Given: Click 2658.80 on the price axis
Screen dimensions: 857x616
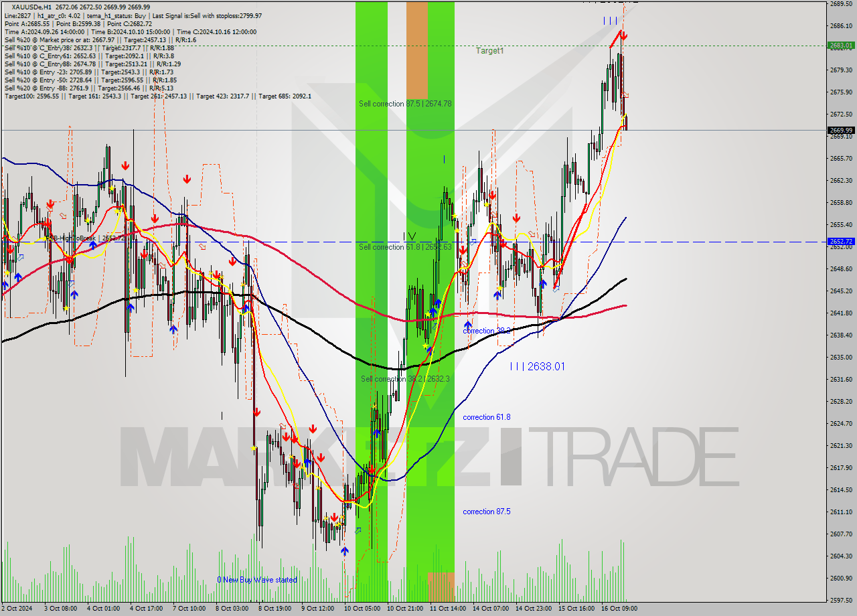Looking at the screenshot, I should (x=841, y=202).
